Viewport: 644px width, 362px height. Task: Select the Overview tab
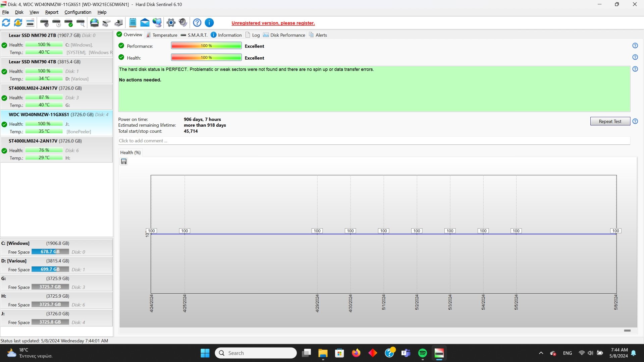click(129, 35)
